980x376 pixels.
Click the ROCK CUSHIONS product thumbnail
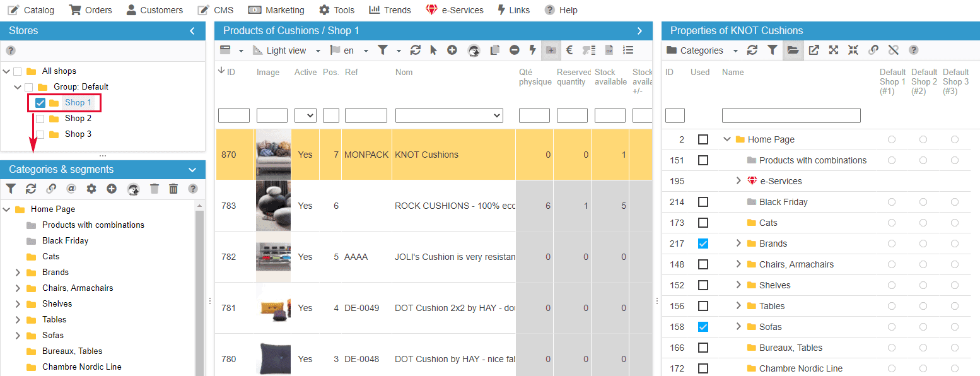[x=273, y=206]
